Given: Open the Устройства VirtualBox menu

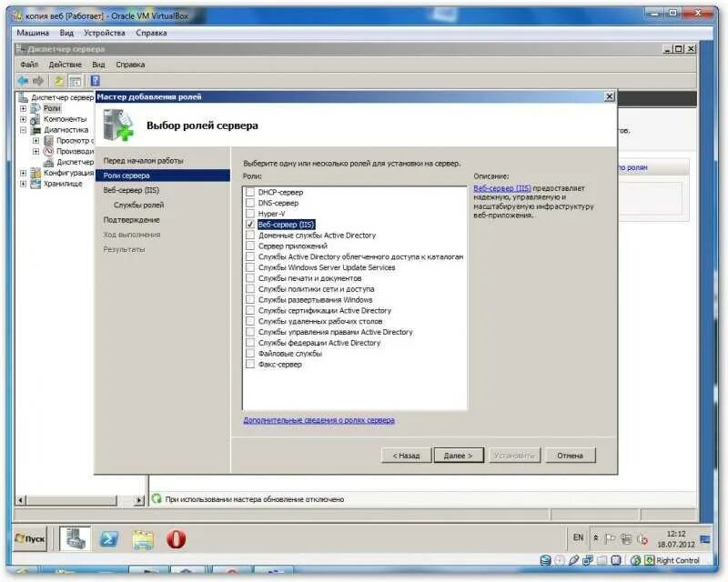Looking at the screenshot, I should click(x=105, y=33).
